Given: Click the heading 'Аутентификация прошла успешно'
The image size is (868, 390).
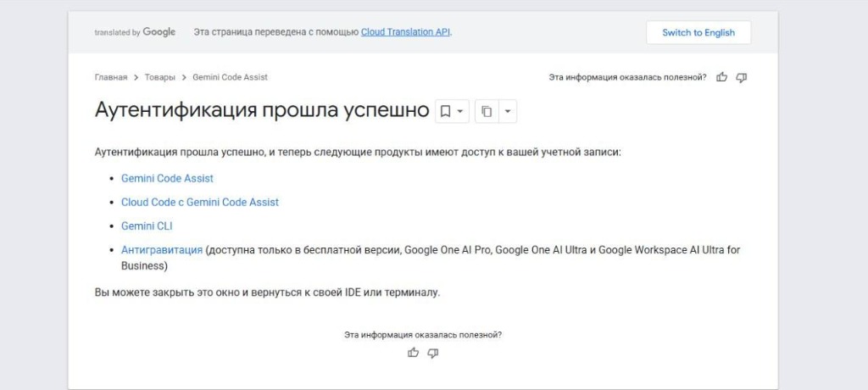Looking at the screenshot, I should click(x=262, y=109).
